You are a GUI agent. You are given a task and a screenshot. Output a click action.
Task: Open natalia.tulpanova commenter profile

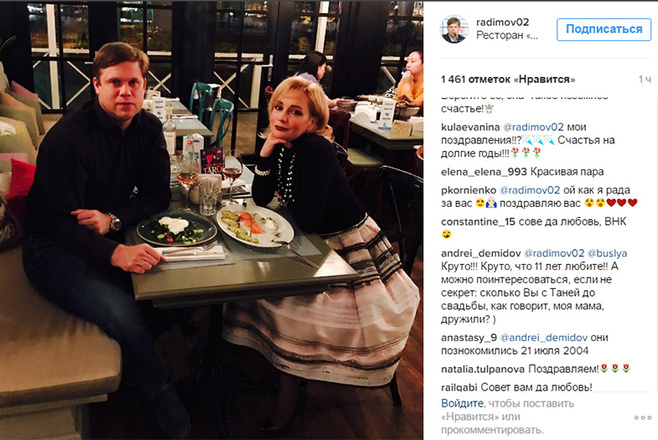[x=483, y=369]
